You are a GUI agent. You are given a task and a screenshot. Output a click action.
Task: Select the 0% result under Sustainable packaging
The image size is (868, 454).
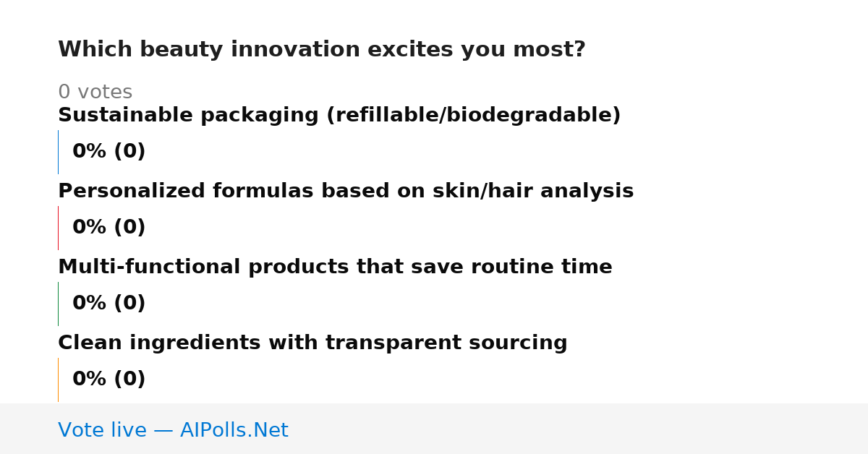[x=109, y=152]
